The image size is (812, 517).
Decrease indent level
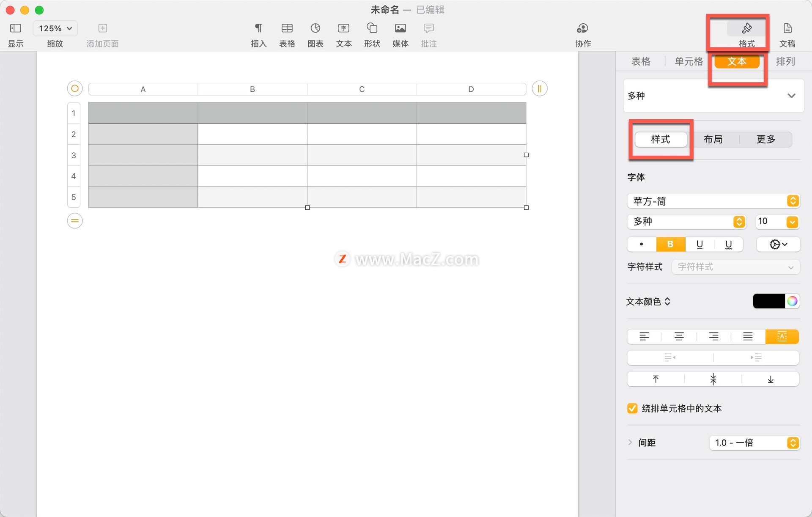tap(670, 357)
